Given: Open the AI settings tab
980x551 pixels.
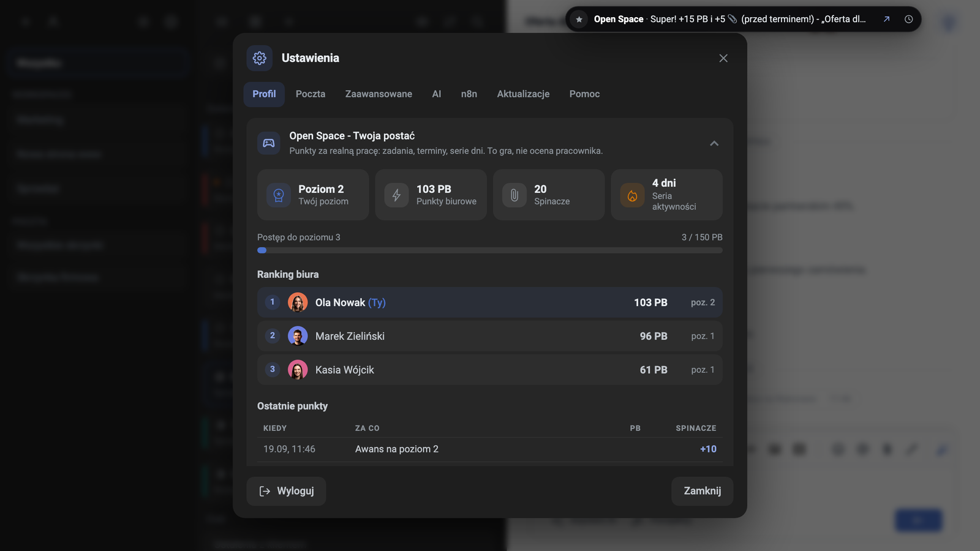Looking at the screenshot, I should tap(437, 94).
